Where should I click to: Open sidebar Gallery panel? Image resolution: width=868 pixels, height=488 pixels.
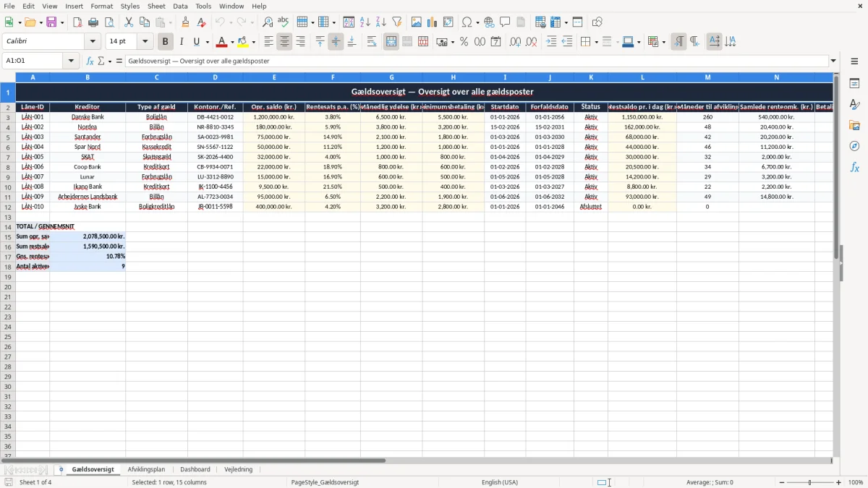[854, 126]
